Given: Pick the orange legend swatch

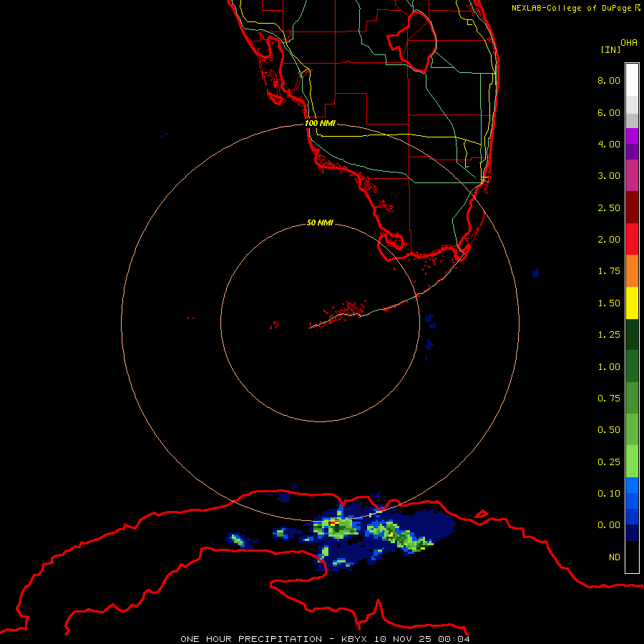Looking at the screenshot, I should point(632,271).
